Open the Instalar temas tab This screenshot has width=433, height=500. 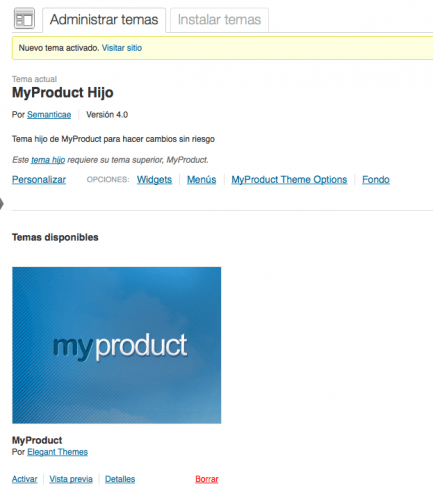[x=219, y=20]
